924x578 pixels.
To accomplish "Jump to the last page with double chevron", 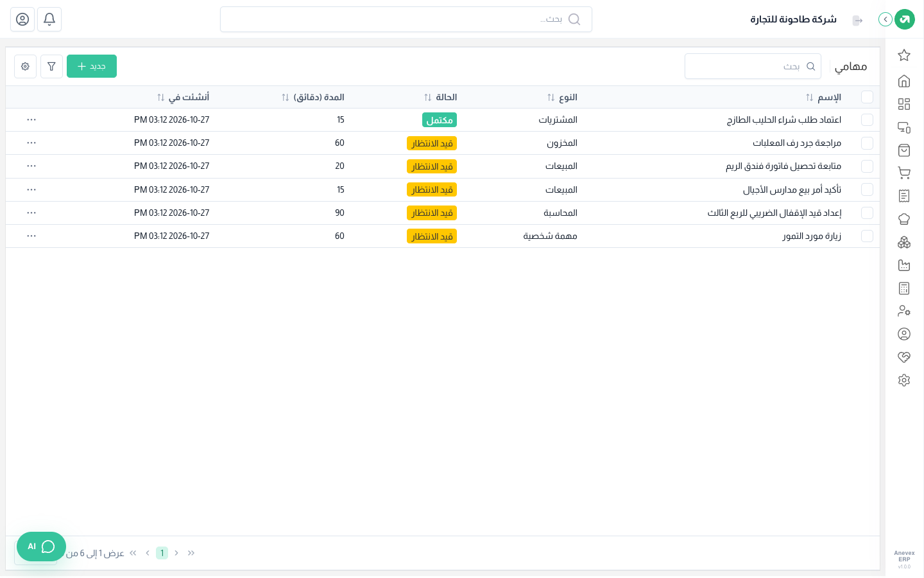I will [x=133, y=553].
